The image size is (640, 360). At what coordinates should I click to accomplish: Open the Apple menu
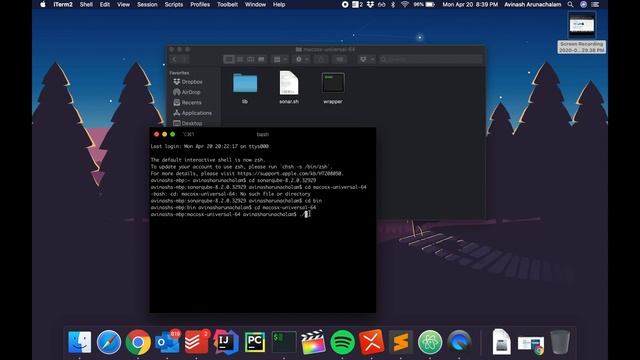[43, 4]
